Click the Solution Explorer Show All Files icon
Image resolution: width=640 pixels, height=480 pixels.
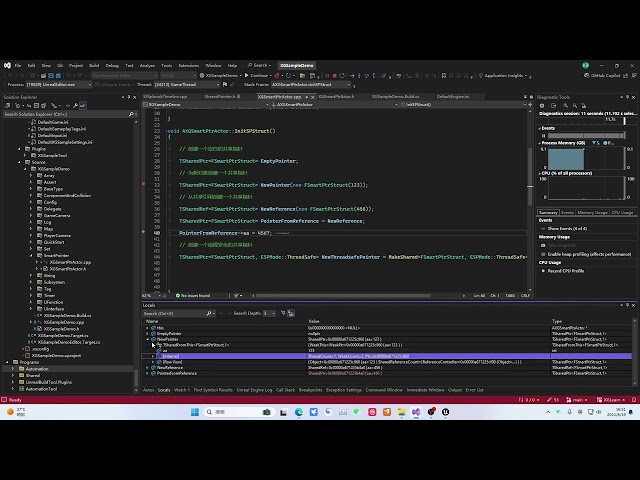click(x=43, y=106)
